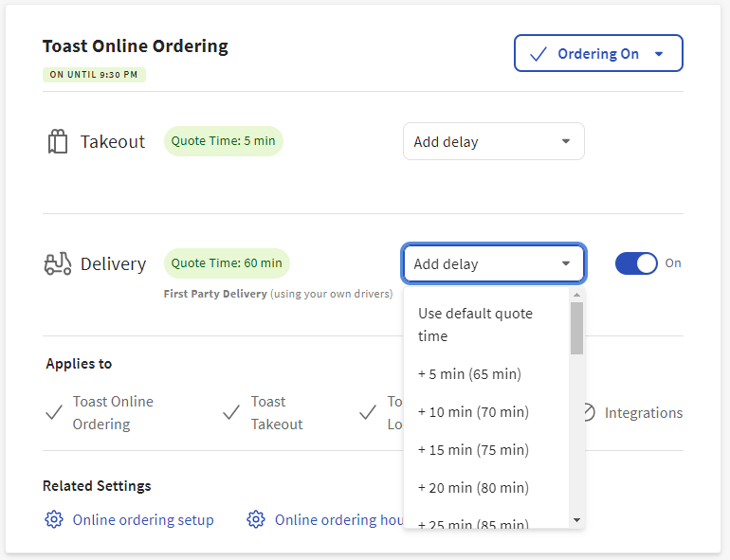Open Online ordering hours link
The image size is (730, 560).
[338, 519]
